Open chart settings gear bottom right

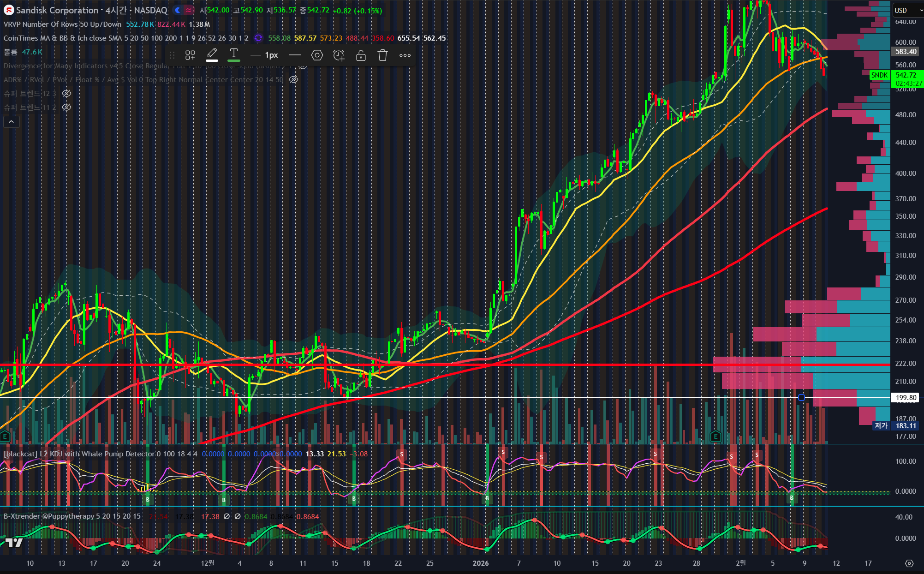pos(909,563)
